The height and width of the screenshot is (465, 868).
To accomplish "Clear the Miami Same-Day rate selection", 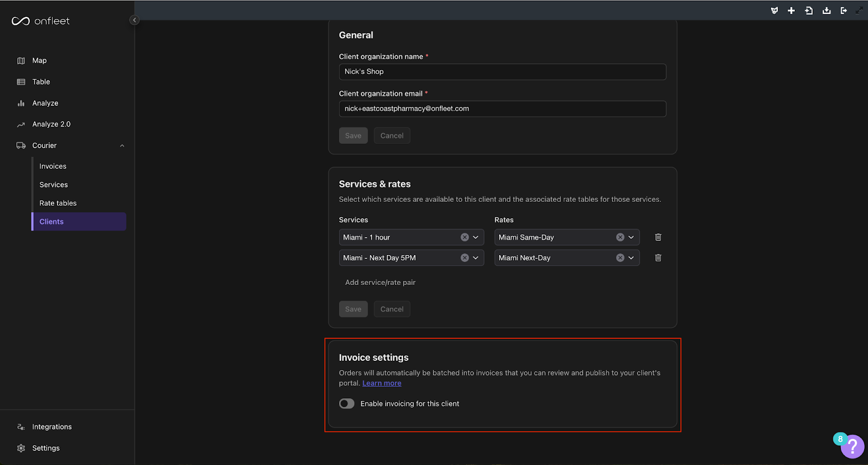I will [x=620, y=237].
